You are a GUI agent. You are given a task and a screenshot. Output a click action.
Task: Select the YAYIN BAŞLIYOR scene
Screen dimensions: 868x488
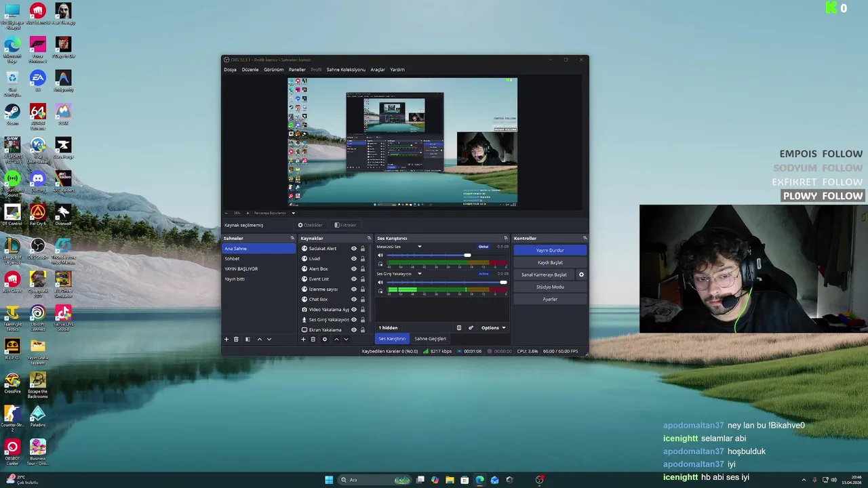coord(259,269)
